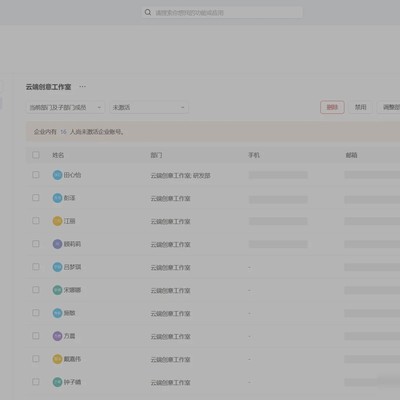400x400 pixels.
Task: Focus the top search input field
Action: [x=222, y=13]
